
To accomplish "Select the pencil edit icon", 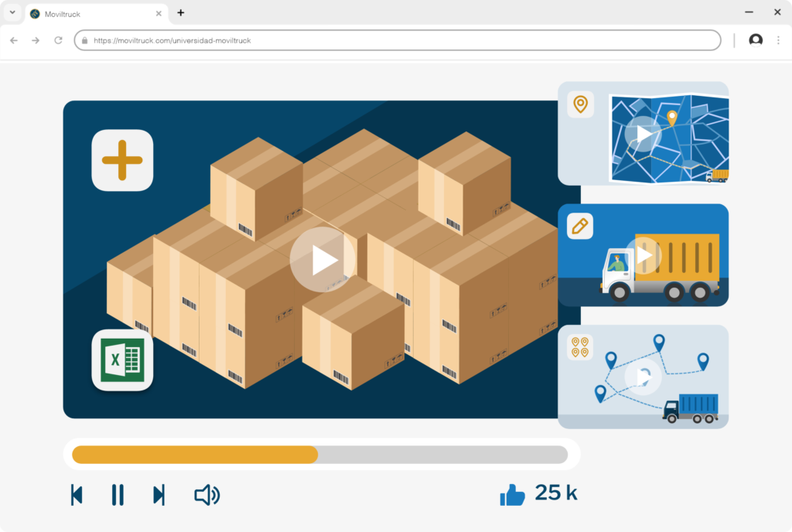I will [579, 226].
